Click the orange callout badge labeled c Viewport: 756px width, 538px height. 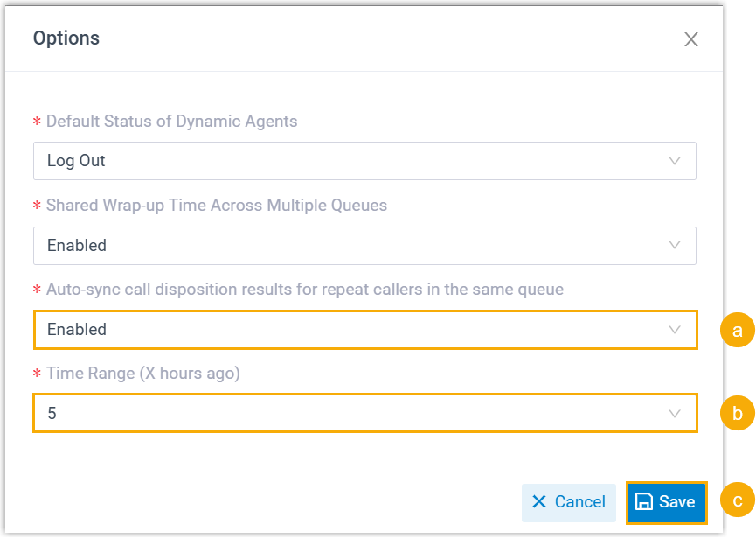coord(737,500)
